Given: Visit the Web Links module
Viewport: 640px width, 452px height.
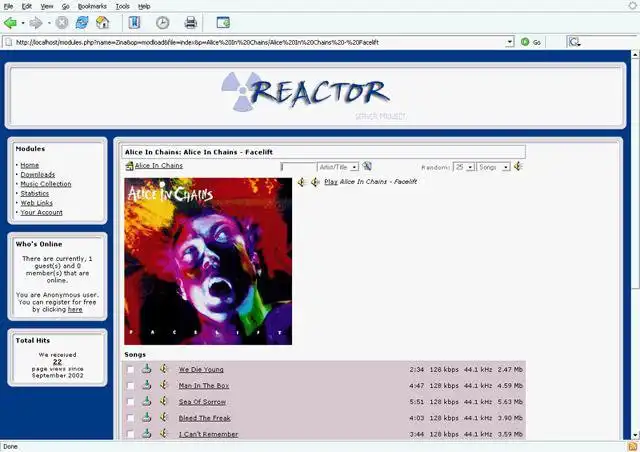Looking at the screenshot, I should pyautogui.click(x=37, y=203).
